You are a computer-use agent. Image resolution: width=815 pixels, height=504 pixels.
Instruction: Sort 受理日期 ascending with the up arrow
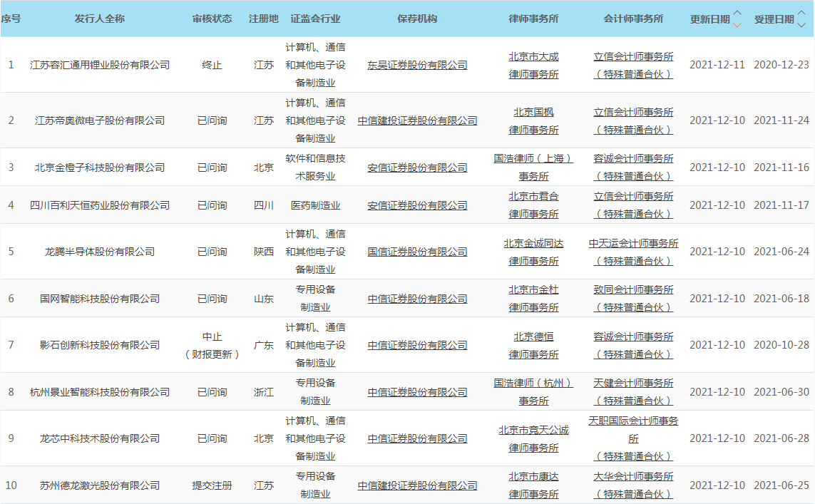pos(801,13)
